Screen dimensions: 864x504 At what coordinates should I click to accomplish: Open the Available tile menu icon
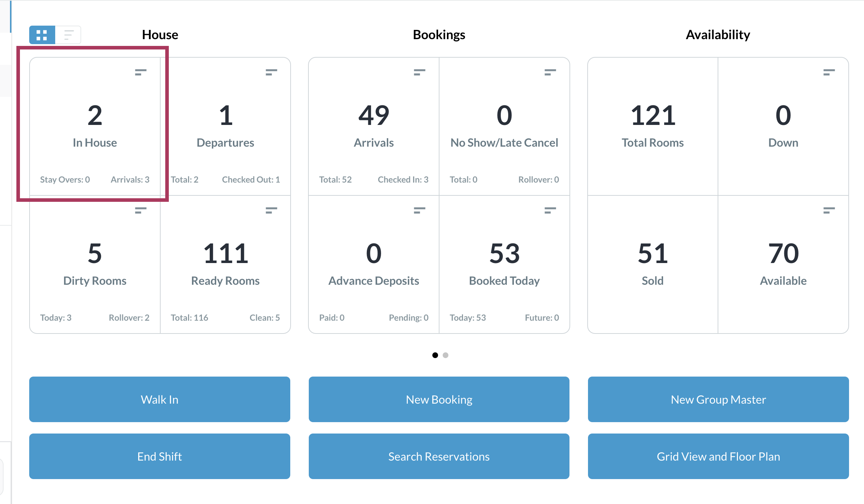click(x=829, y=210)
